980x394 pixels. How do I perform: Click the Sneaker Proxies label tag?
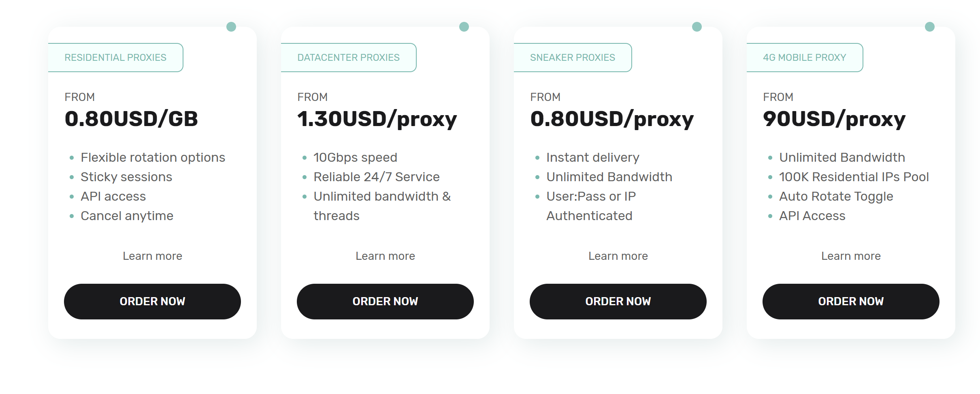click(572, 58)
